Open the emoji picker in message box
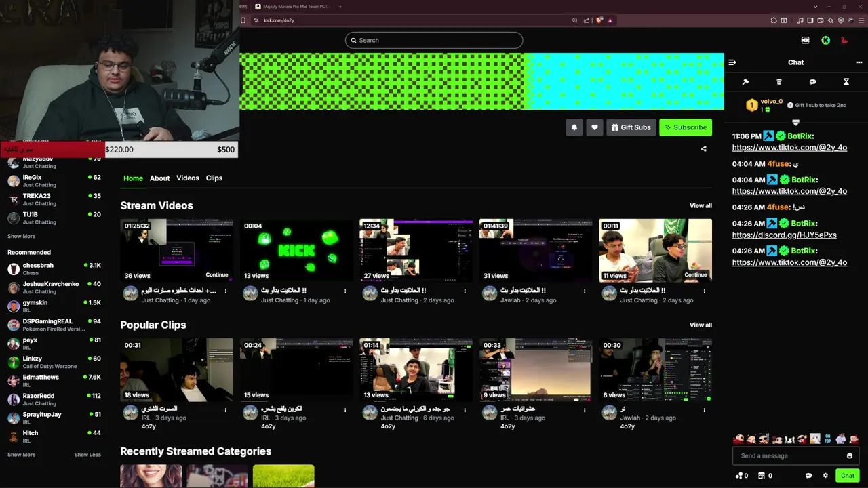Screen dimensions: 868x488 point(850,456)
